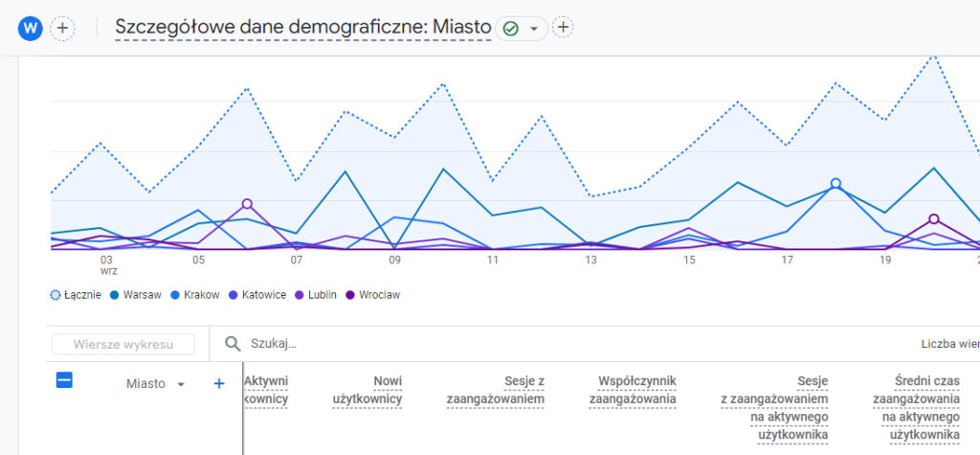This screenshot has height=455, width=980.
Task: Toggle the Łącznie series in legend
Action: point(75,295)
